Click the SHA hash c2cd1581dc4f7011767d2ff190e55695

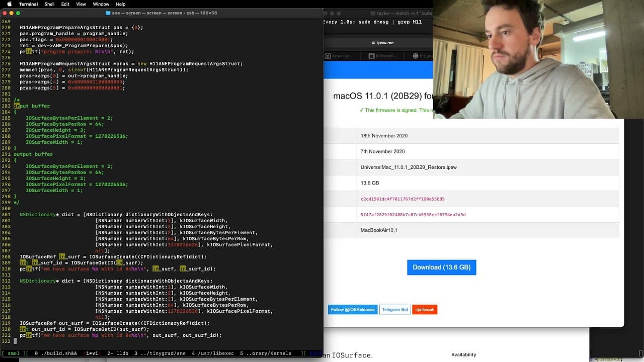pos(403,199)
